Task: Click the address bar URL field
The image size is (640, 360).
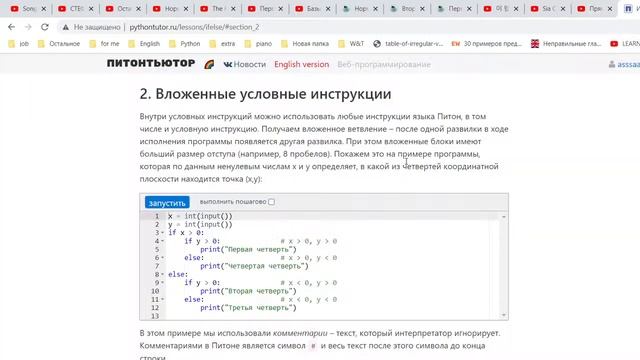Action: [194, 27]
